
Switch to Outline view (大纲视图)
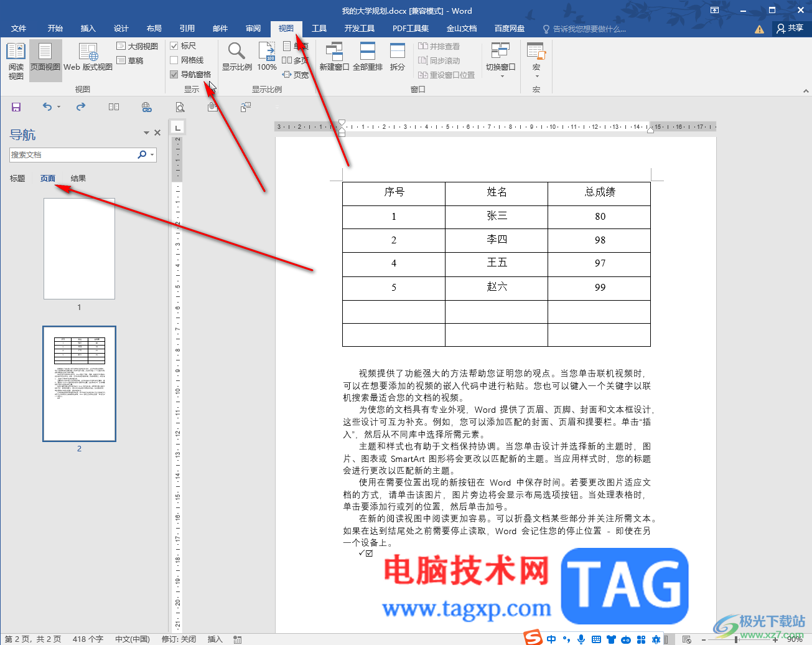137,46
